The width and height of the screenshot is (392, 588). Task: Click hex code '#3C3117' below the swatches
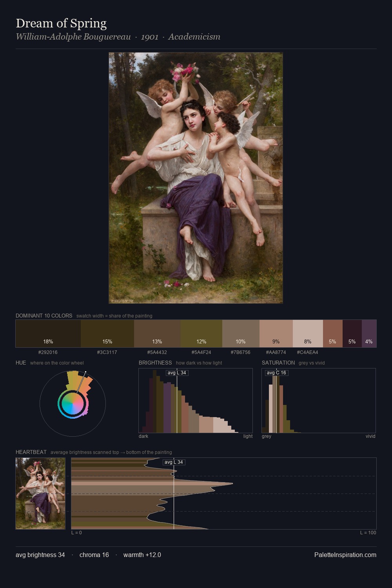[107, 352]
